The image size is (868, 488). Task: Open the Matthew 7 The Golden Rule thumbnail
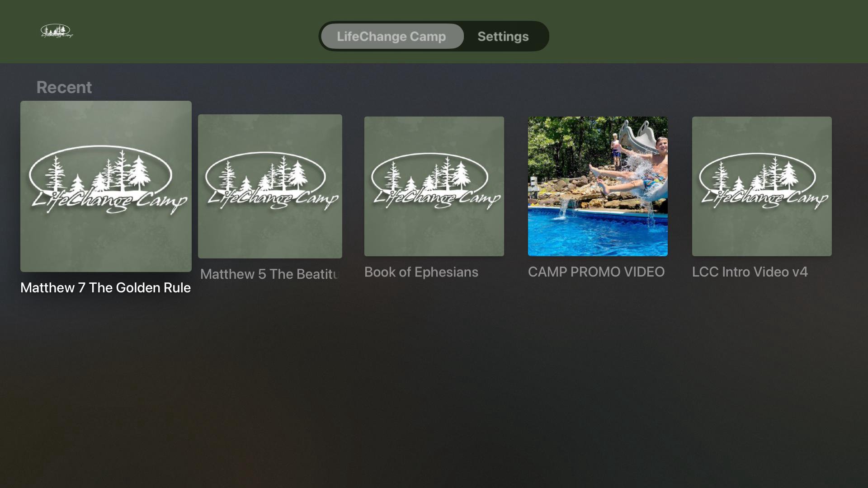pos(106,186)
